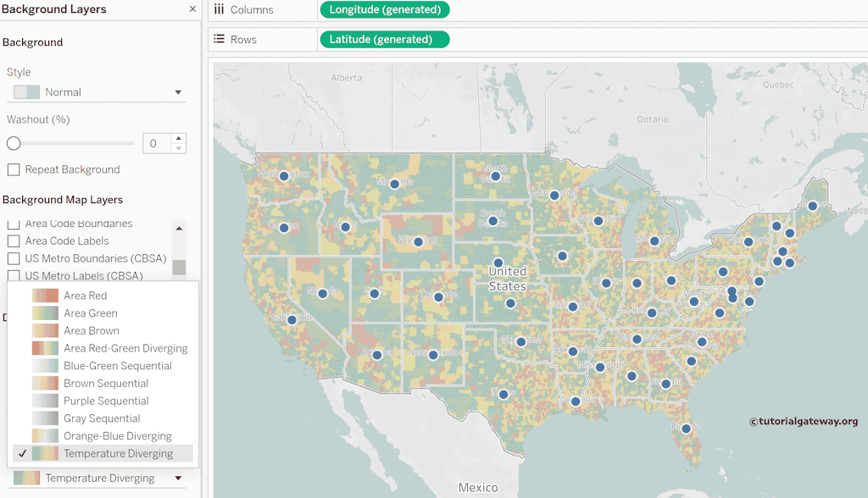Screen dimensions: 868x498
Task: Click the Colorado map marker
Action: click(438, 297)
